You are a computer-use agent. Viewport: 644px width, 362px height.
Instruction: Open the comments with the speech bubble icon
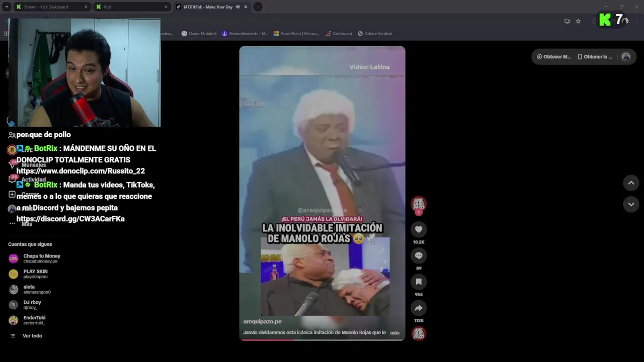click(x=419, y=255)
